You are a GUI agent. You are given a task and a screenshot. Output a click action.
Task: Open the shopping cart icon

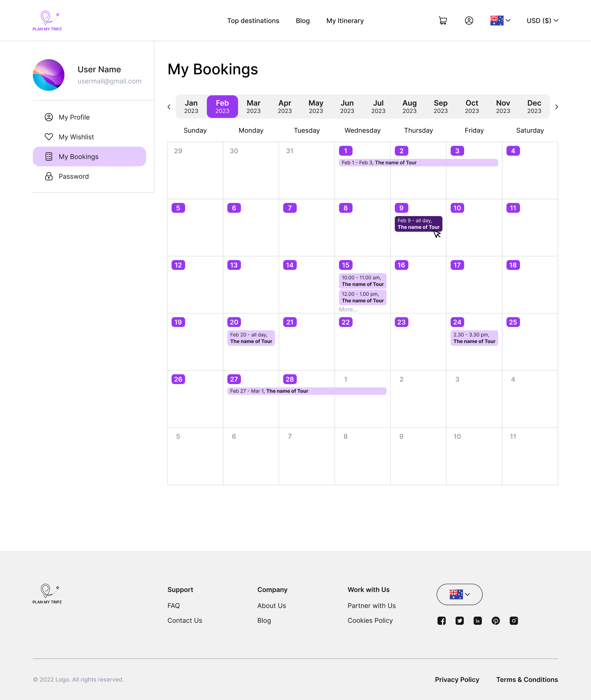(443, 21)
